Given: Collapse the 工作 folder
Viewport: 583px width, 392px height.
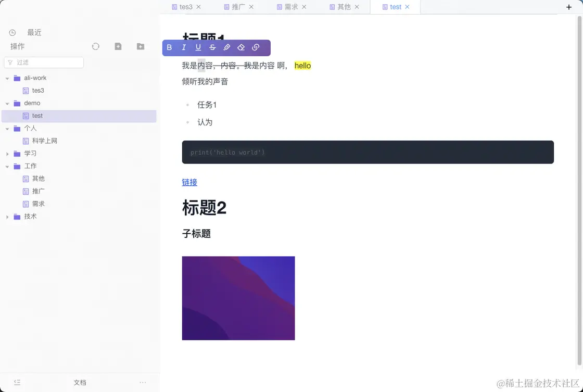Looking at the screenshot, I should [x=7, y=166].
